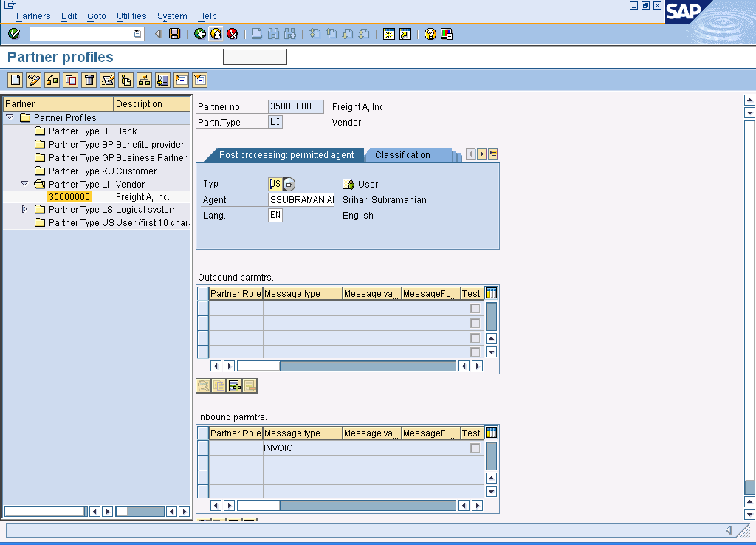
Task: Tick the Test checkbox in fourth Outbound row
Action: point(475,352)
